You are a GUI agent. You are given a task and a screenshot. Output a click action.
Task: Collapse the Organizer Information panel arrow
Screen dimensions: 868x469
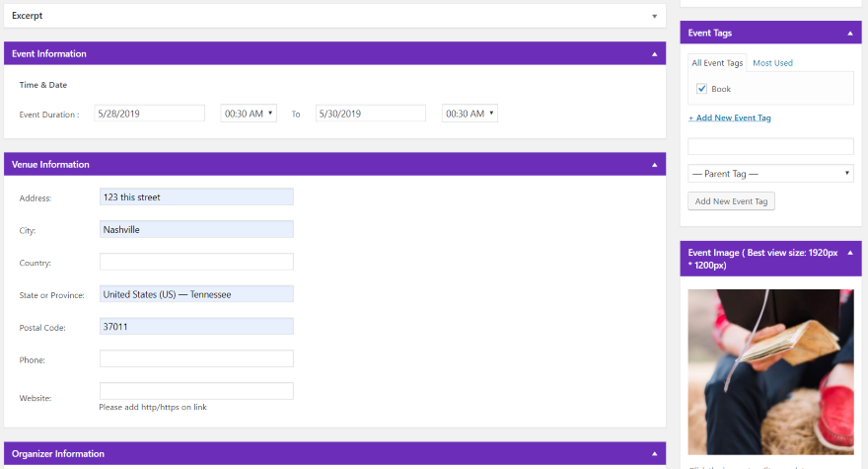coord(654,453)
